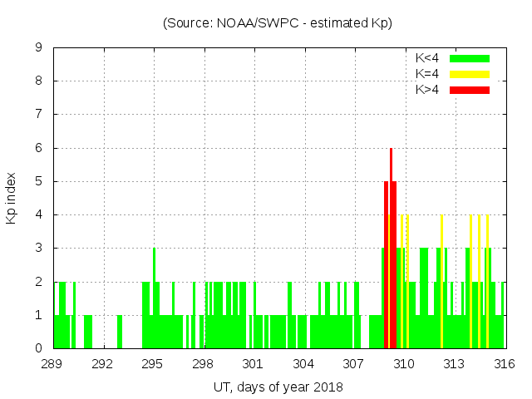Click the "UT, days of year 2018" axis label

278,387
